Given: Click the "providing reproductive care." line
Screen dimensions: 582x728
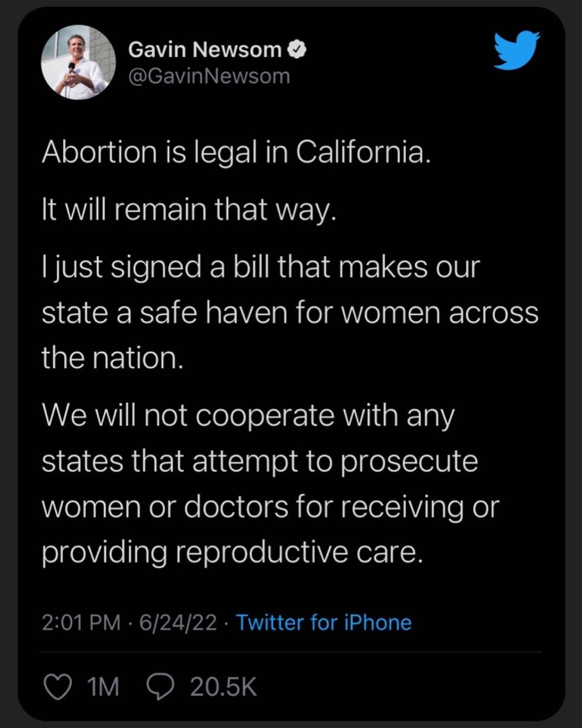Looking at the screenshot, I should coord(232,552).
